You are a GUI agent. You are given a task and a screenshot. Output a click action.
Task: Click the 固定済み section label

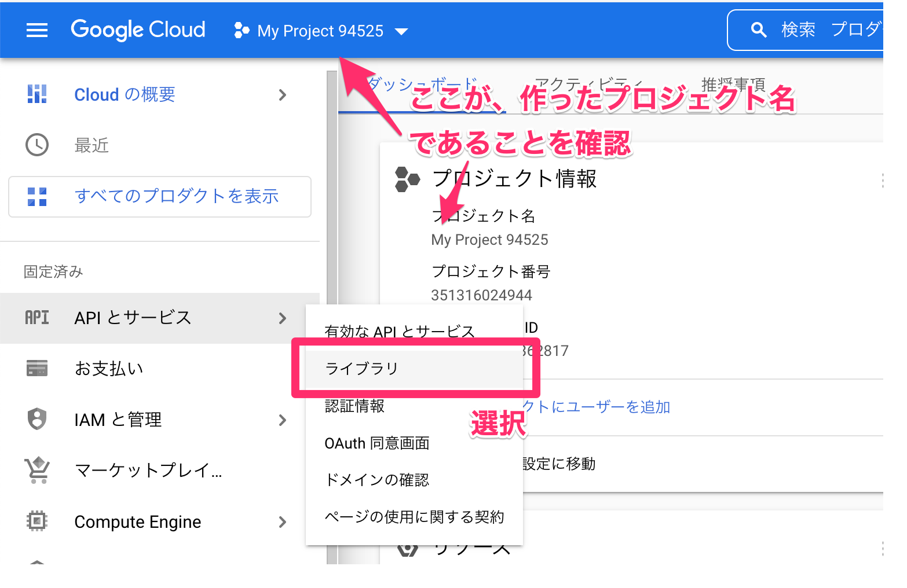tap(53, 271)
